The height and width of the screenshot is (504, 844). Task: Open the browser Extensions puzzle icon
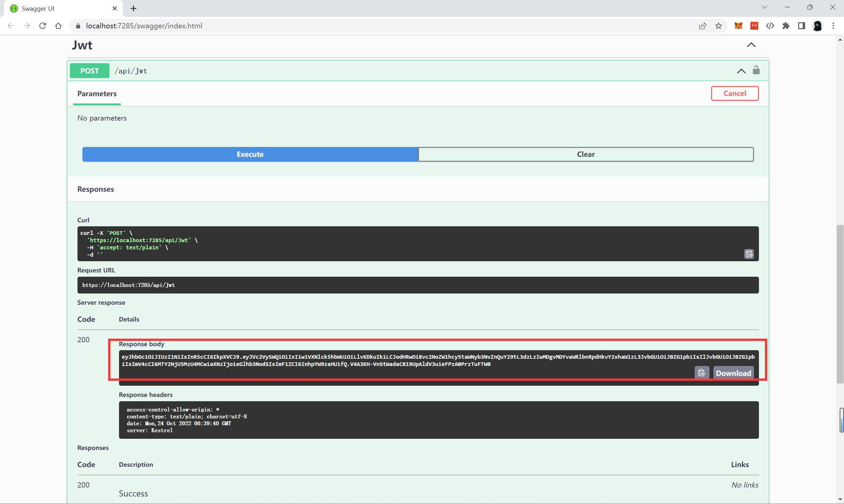(x=786, y=26)
